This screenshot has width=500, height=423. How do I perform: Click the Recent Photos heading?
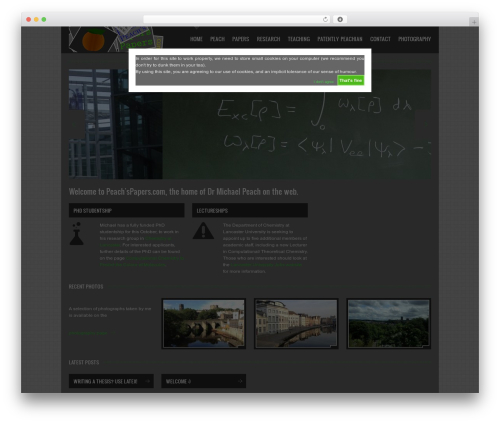[86, 286]
